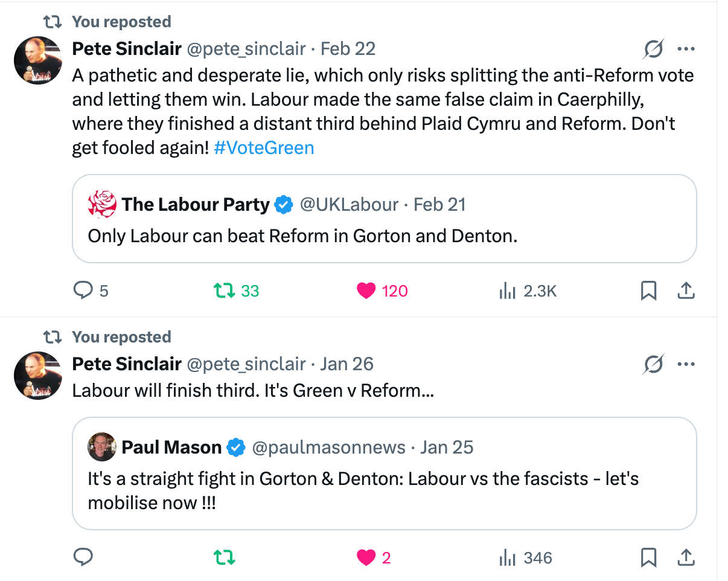The width and height of the screenshot is (728, 581).
Task: Share the Jan 26 Pete Sinclair post
Action: click(x=685, y=557)
